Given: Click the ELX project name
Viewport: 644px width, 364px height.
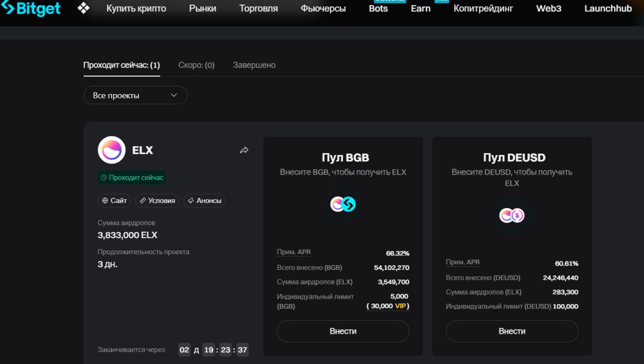Looking at the screenshot, I should pos(142,150).
